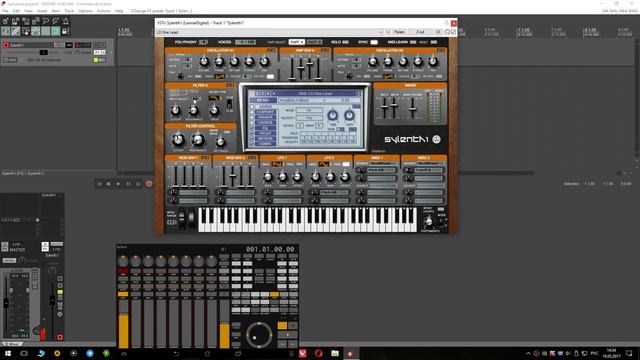Click the Oscillator A1 Volume knob
The width and height of the screenshot is (640, 360).
point(204,62)
